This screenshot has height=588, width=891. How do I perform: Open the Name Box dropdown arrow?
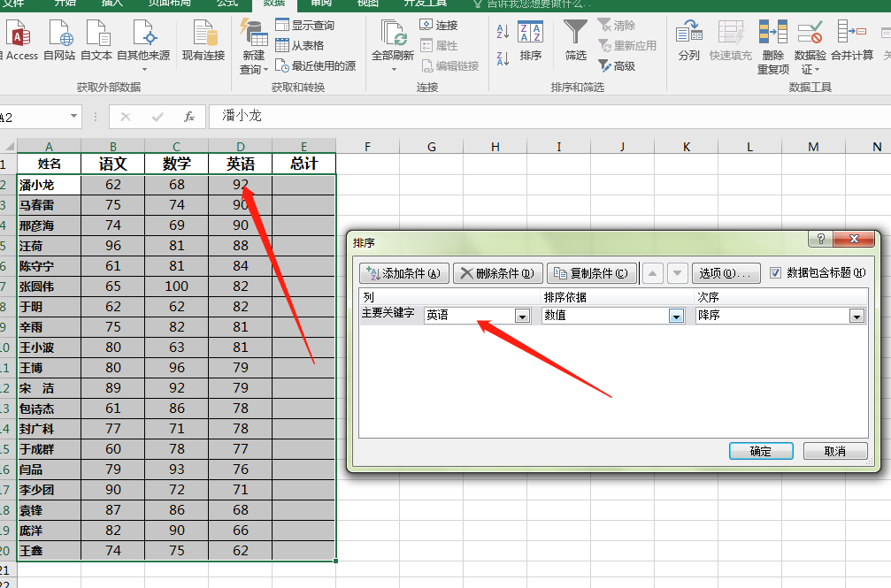[73, 116]
